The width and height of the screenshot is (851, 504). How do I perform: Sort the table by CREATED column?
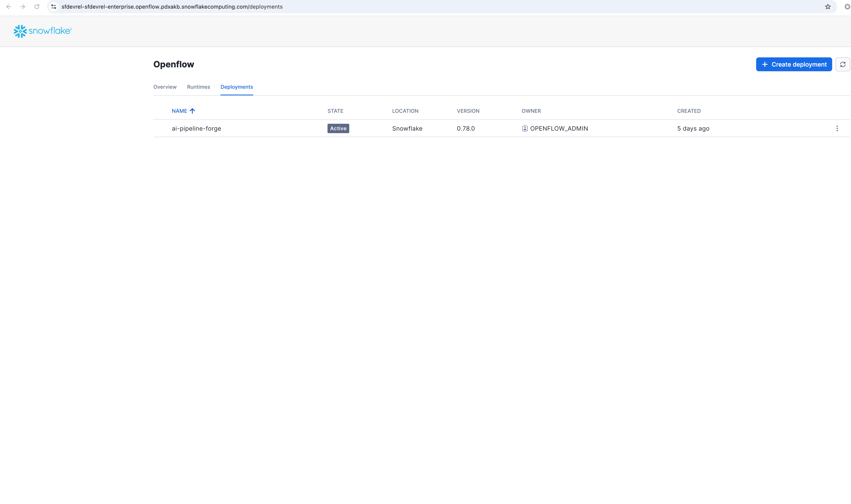(x=689, y=111)
